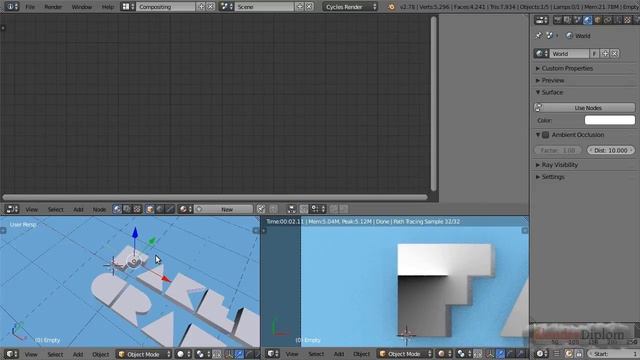This screenshot has height=360, width=640.
Task: Add a new world datablock
Action: click(605, 53)
